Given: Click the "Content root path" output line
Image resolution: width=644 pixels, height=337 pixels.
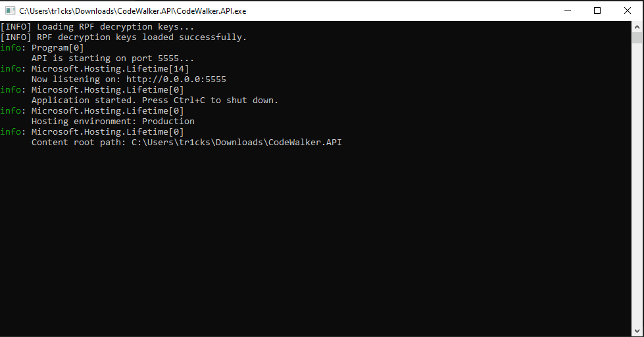Looking at the screenshot, I should click(187, 143).
